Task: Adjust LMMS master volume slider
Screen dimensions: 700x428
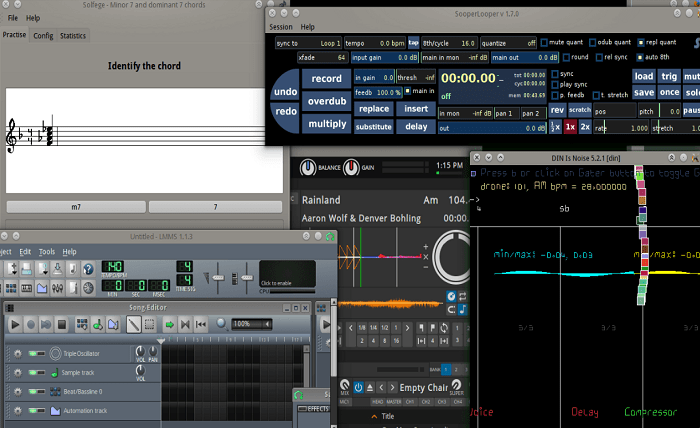Action: (218, 278)
